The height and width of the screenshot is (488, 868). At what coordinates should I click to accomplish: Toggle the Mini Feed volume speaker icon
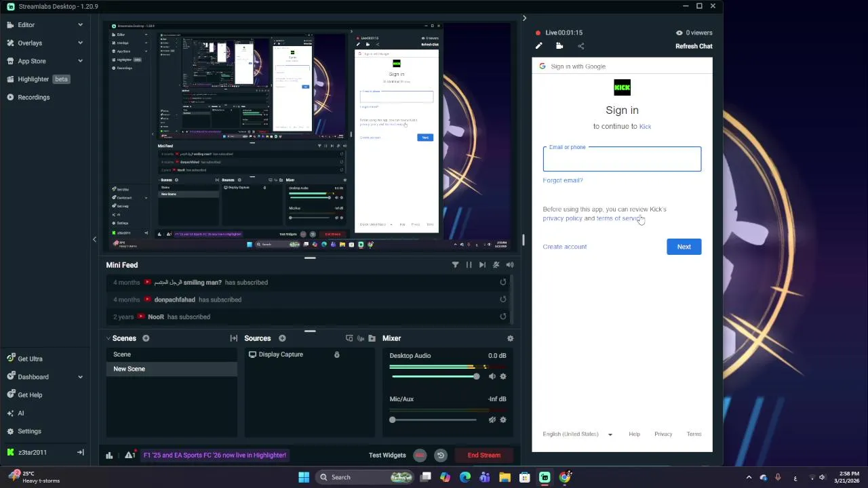click(x=510, y=265)
